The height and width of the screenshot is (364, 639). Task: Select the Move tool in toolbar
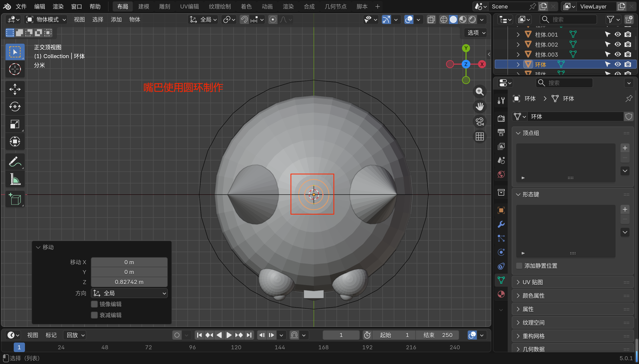click(x=15, y=89)
